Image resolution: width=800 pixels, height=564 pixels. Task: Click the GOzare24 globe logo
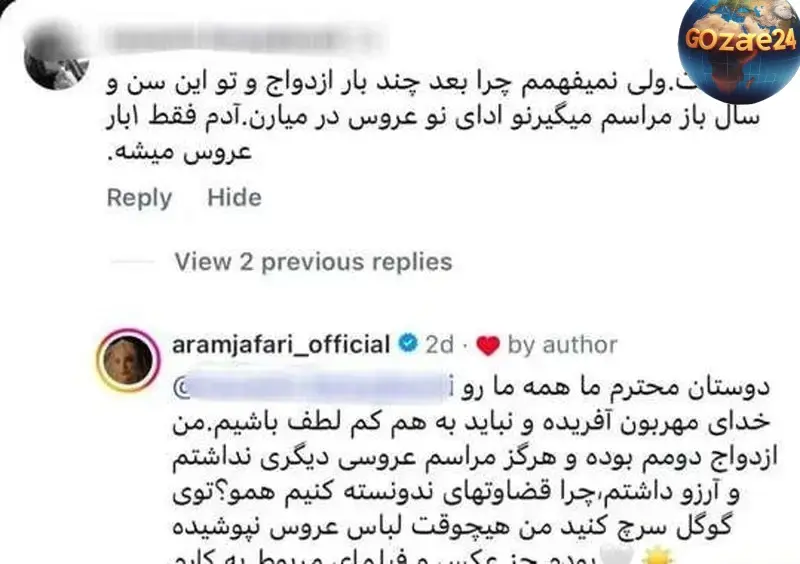(x=739, y=48)
